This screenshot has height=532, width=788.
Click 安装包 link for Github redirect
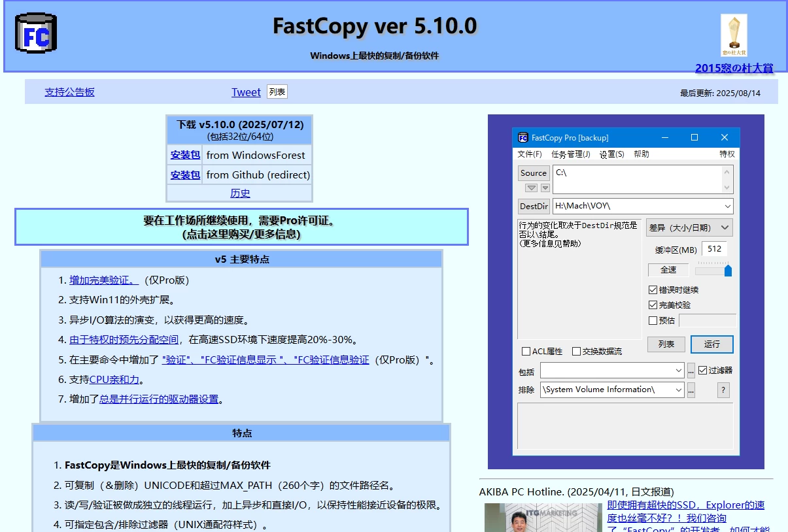pyautogui.click(x=185, y=175)
